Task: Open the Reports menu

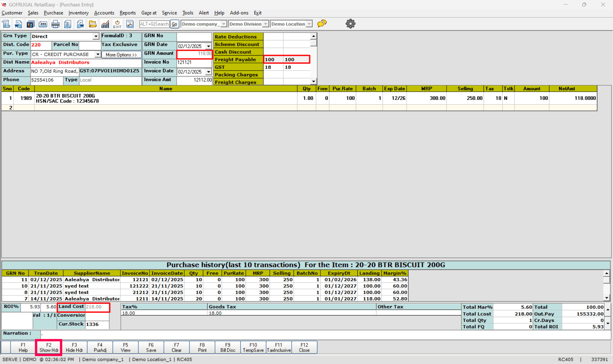Action: click(x=127, y=13)
